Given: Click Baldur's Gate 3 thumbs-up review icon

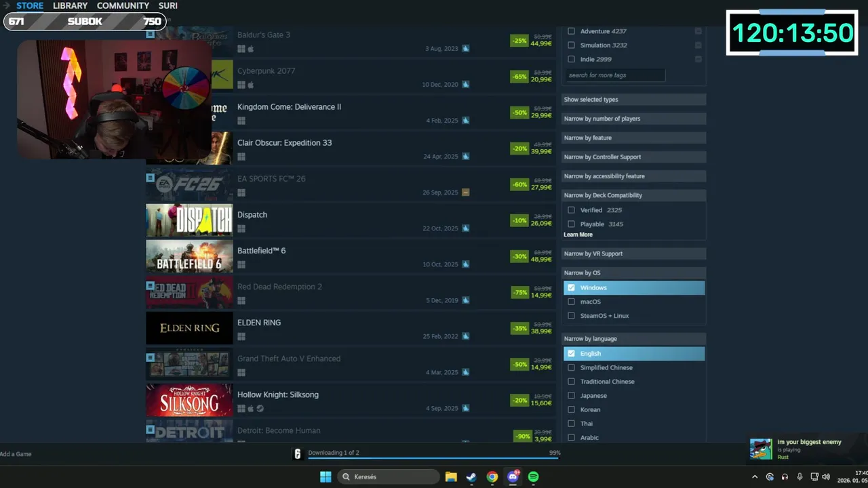Looking at the screenshot, I should tap(466, 49).
